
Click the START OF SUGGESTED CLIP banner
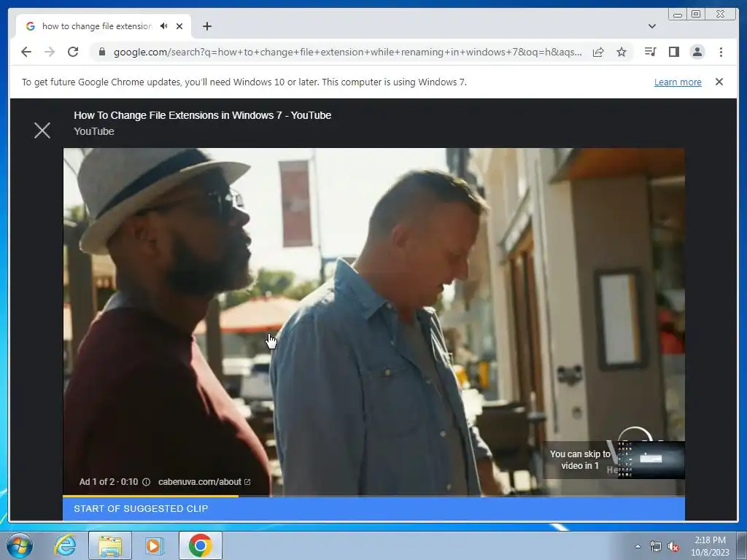pos(374,508)
